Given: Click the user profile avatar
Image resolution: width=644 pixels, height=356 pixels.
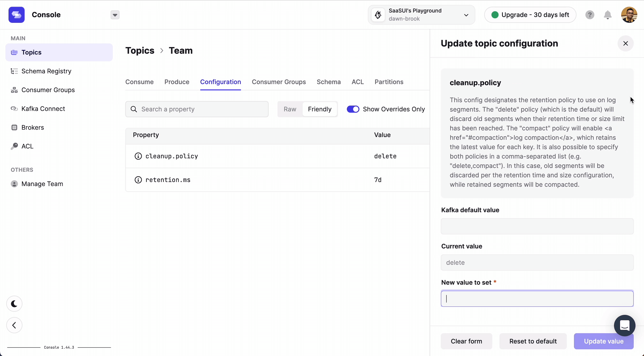Looking at the screenshot, I should coord(629,15).
